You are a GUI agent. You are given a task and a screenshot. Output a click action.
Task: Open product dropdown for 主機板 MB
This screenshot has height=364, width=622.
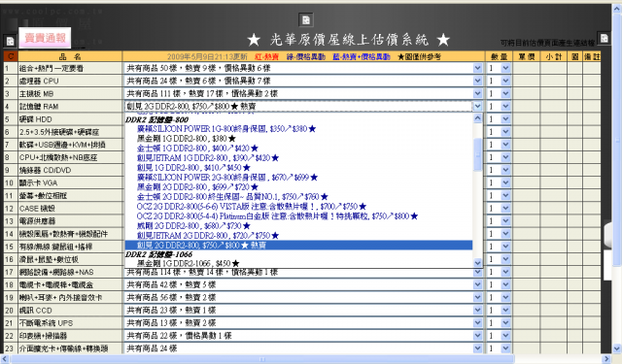point(477,93)
